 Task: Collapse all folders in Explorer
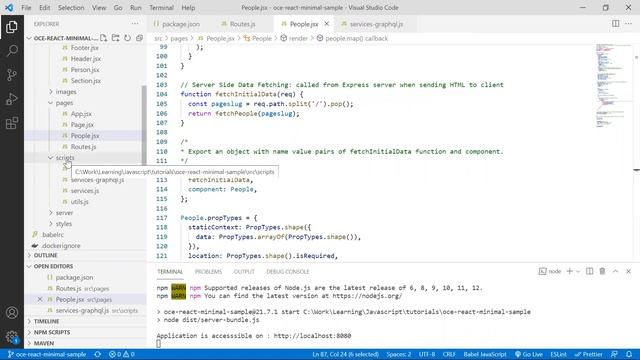(x=139, y=38)
